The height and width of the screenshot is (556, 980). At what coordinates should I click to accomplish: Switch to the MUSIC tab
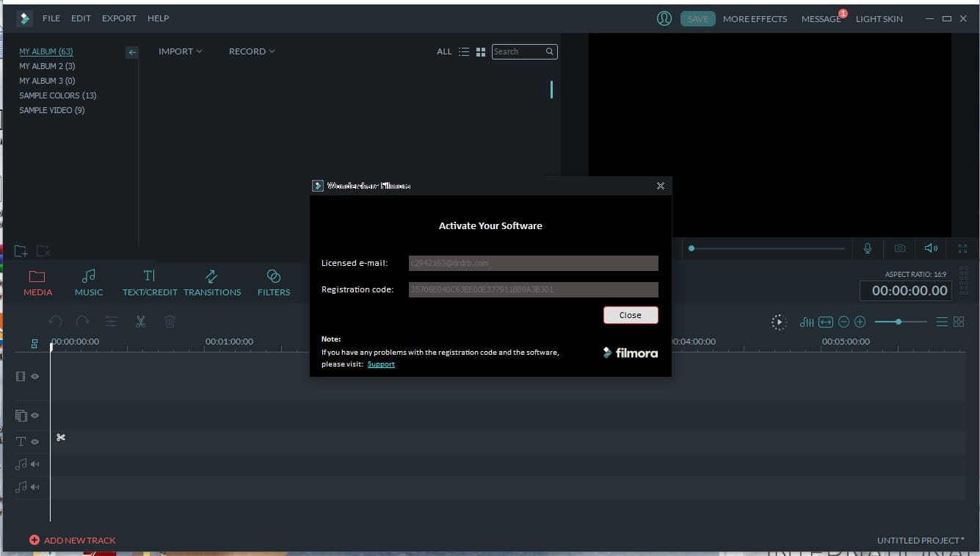[x=89, y=283]
